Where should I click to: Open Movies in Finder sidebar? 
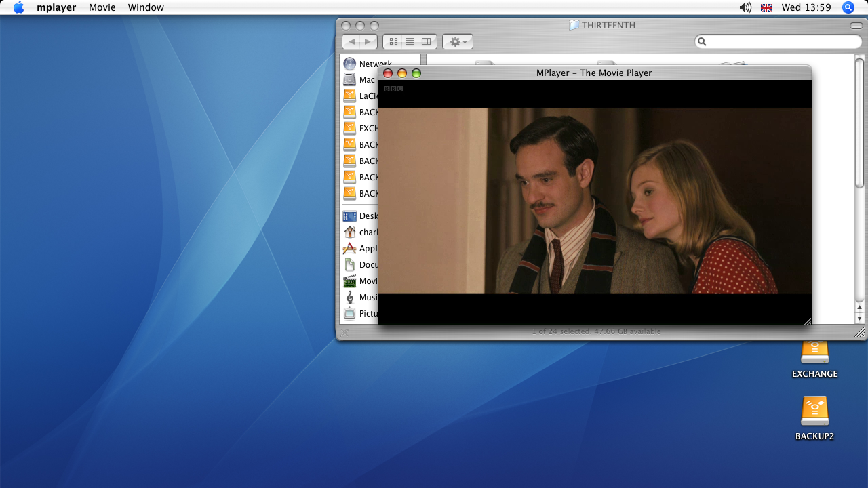[359, 281]
